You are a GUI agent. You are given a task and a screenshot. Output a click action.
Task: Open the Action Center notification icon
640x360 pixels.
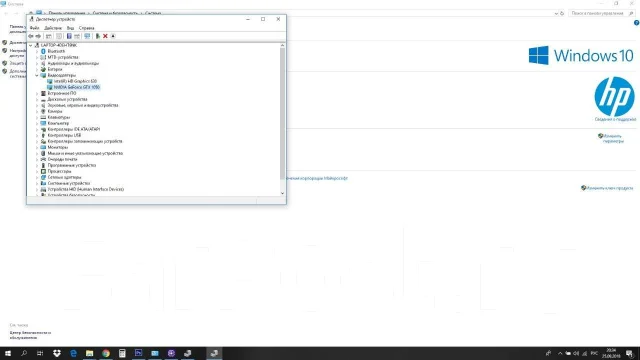(x=630, y=353)
